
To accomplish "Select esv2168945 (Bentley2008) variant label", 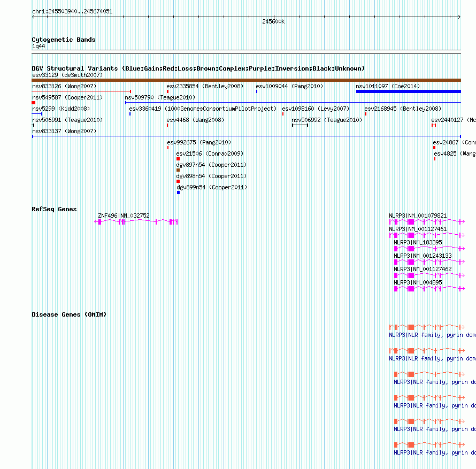I will pos(403,109).
